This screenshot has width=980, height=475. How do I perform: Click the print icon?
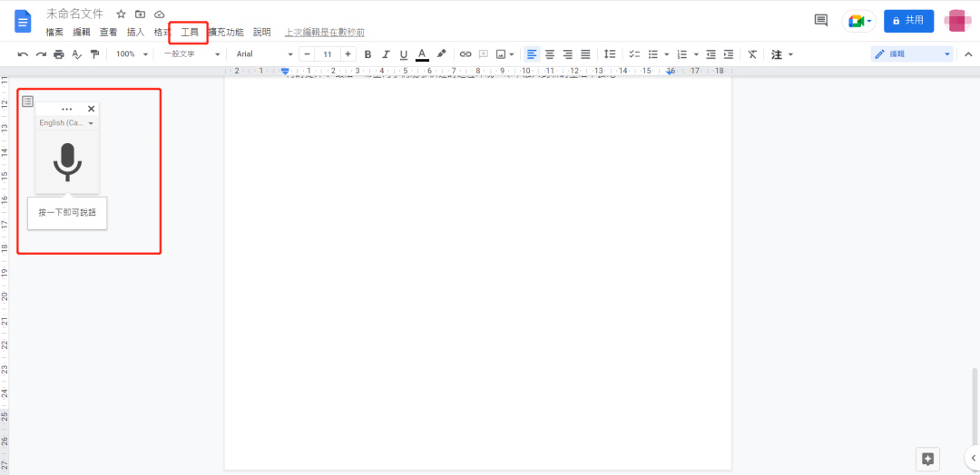click(x=59, y=54)
